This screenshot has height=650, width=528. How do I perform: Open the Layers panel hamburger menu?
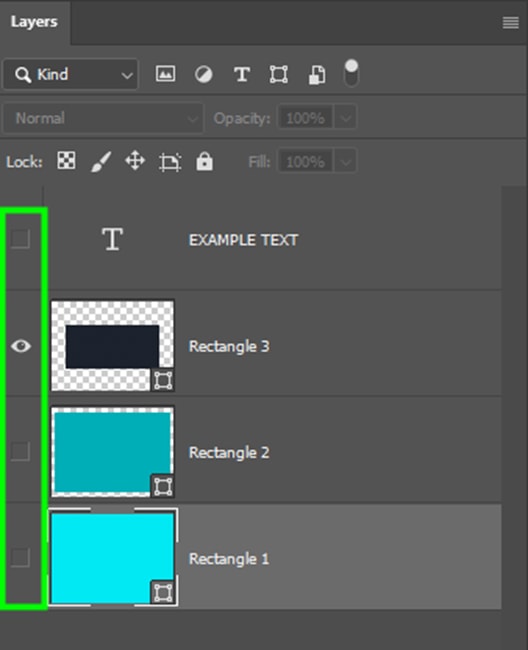511,23
